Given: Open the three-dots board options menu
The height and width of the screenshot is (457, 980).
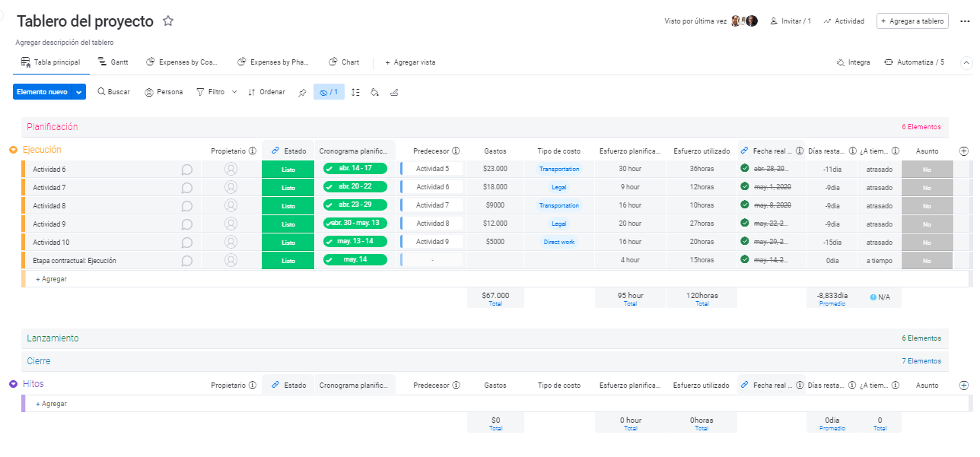Looking at the screenshot, I should click(x=965, y=21).
